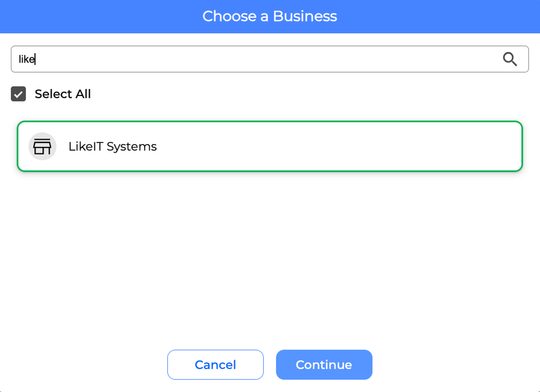540x392 pixels.
Task: Click the grey circular shop icon
Action: tap(42, 146)
